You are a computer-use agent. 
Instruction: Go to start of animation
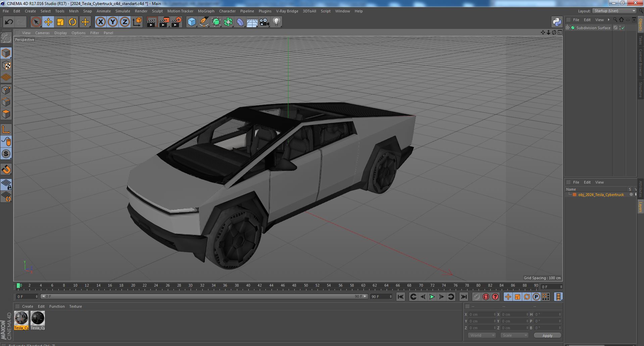[x=401, y=297]
